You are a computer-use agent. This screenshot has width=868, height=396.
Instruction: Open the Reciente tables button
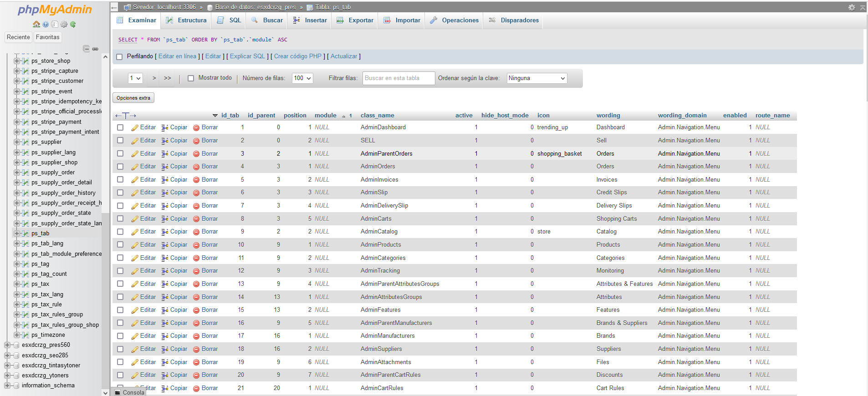point(18,37)
